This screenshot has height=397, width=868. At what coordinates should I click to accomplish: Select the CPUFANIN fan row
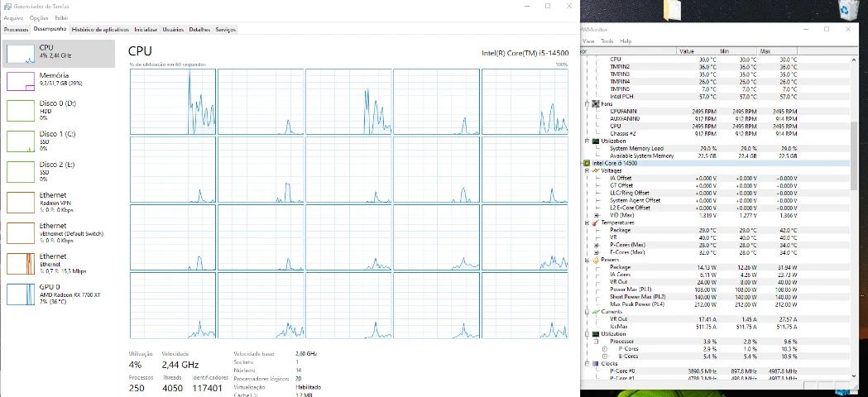[715, 112]
